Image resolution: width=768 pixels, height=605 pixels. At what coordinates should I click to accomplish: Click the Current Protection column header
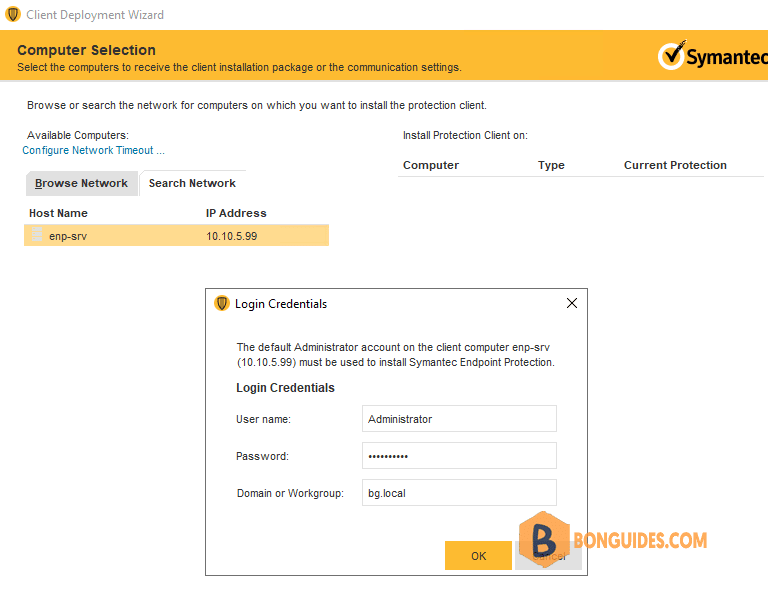pyautogui.click(x=675, y=165)
